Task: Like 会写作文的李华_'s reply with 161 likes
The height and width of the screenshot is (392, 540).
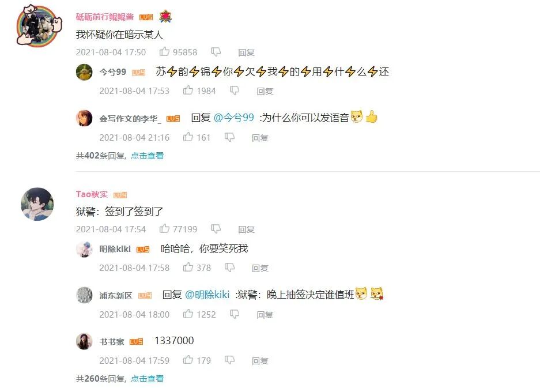Action: point(188,137)
